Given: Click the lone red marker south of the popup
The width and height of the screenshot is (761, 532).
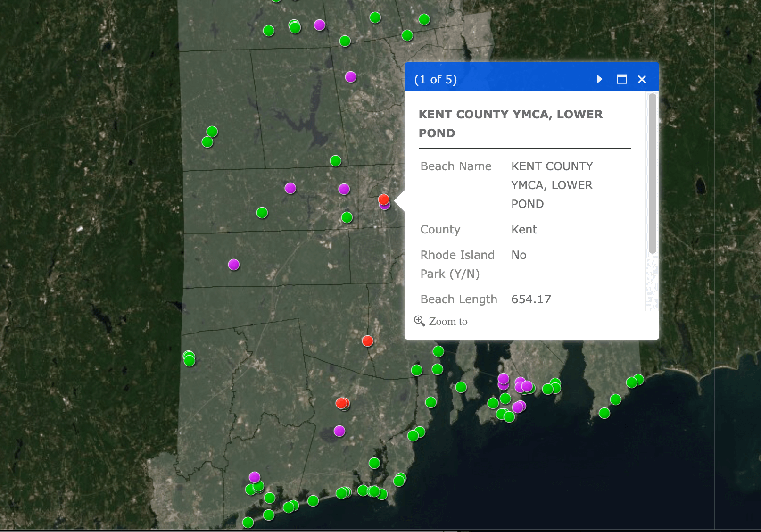Looking at the screenshot, I should click(368, 341).
